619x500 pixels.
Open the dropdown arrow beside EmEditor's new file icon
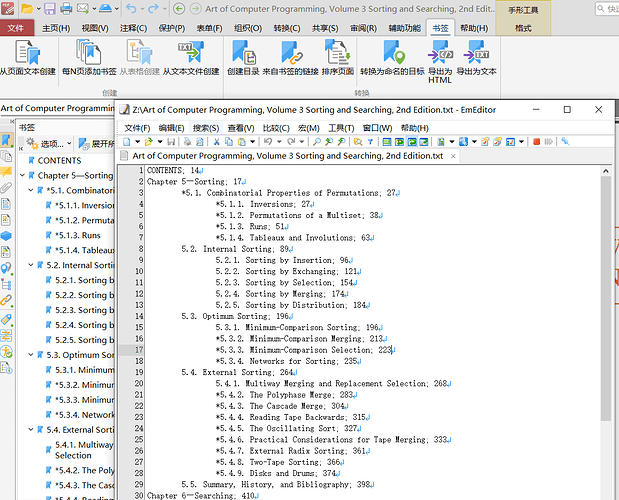click(137, 142)
